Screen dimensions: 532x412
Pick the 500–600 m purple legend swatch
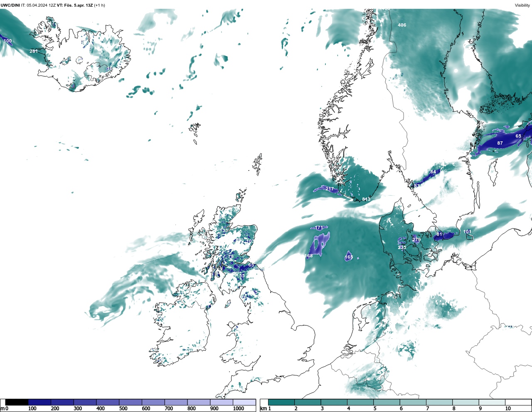pyautogui.click(x=131, y=402)
